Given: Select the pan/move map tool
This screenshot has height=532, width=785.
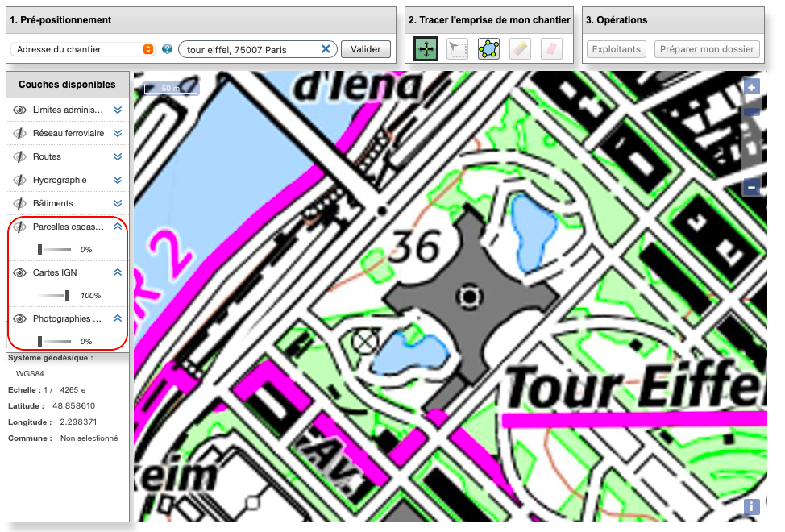Looking at the screenshot, I should [426, 49].
